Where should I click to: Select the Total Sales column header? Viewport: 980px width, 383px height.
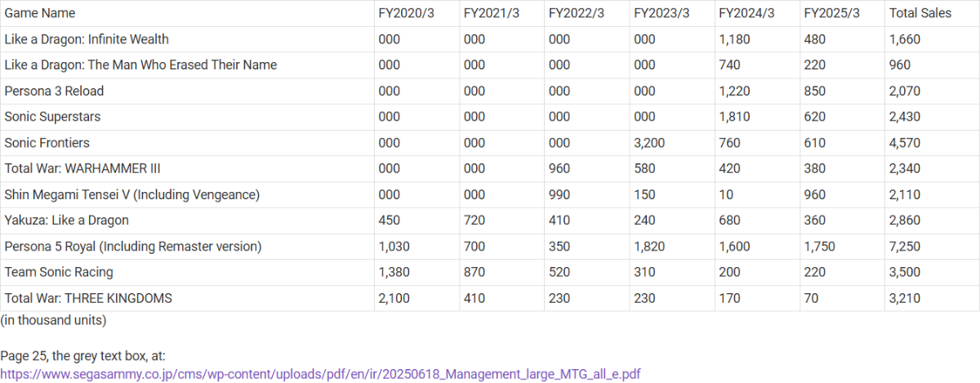[921, 13]
